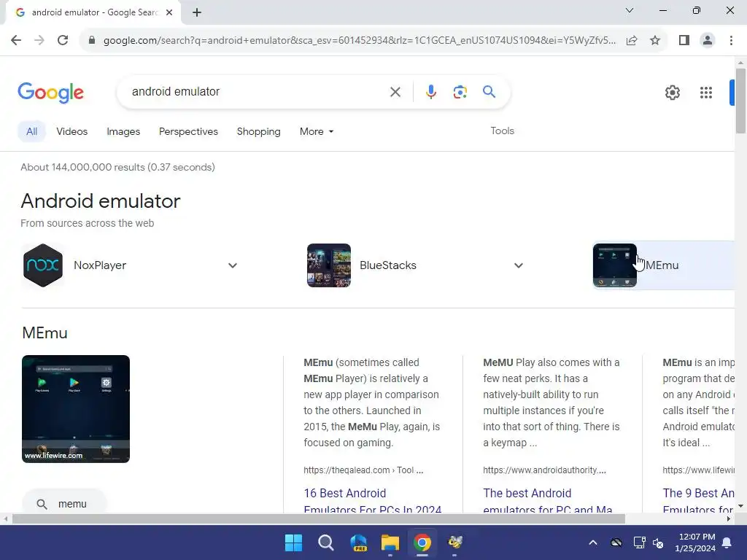The image size is (747, 560).
Task: Click the lock site info icon
Action: click(x=92, y=40)
